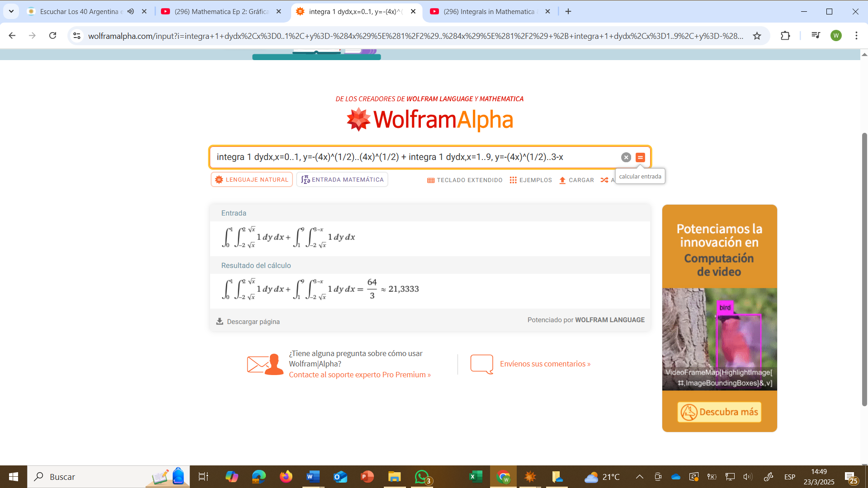Open Contacte al soporte experto Pro Premium
The width and height of the screenshot is (868, 488).
tap(360, 375)
